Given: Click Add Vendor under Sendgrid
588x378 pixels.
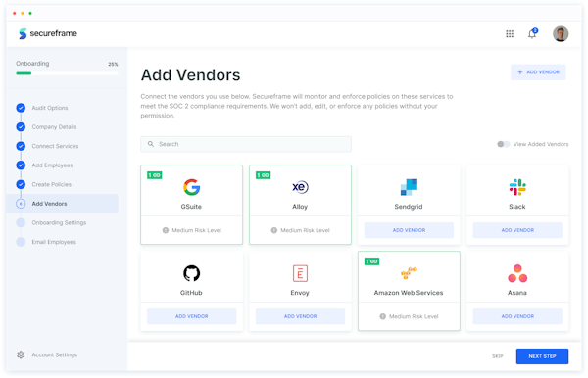Looking at the screenshot, I should pyautogui.click(x=409, y=230).
